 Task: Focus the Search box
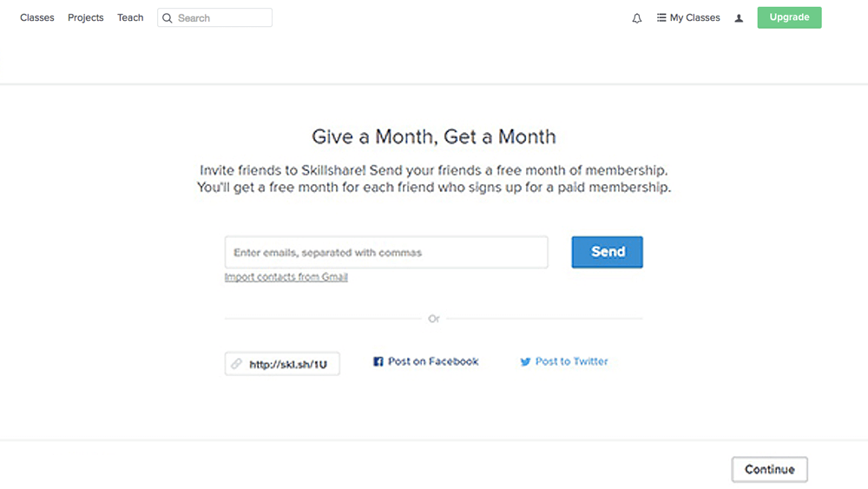pyautogui.click(x=222, y=18)
